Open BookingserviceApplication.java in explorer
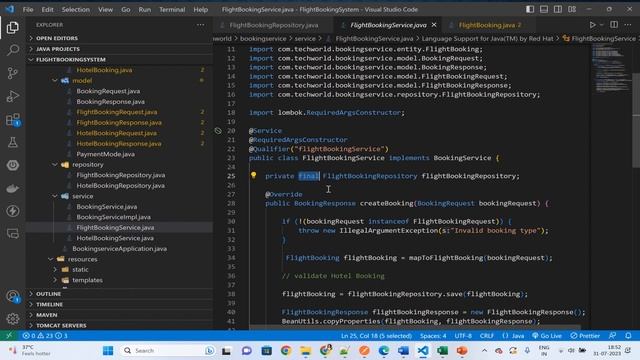 [119, 249]
